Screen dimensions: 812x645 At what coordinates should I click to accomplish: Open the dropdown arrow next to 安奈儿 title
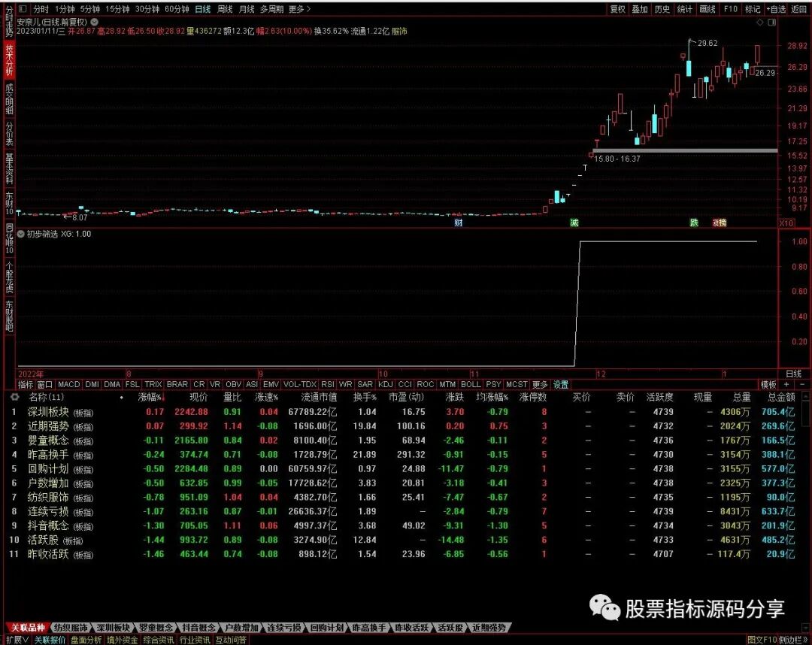tap(94, 23)
